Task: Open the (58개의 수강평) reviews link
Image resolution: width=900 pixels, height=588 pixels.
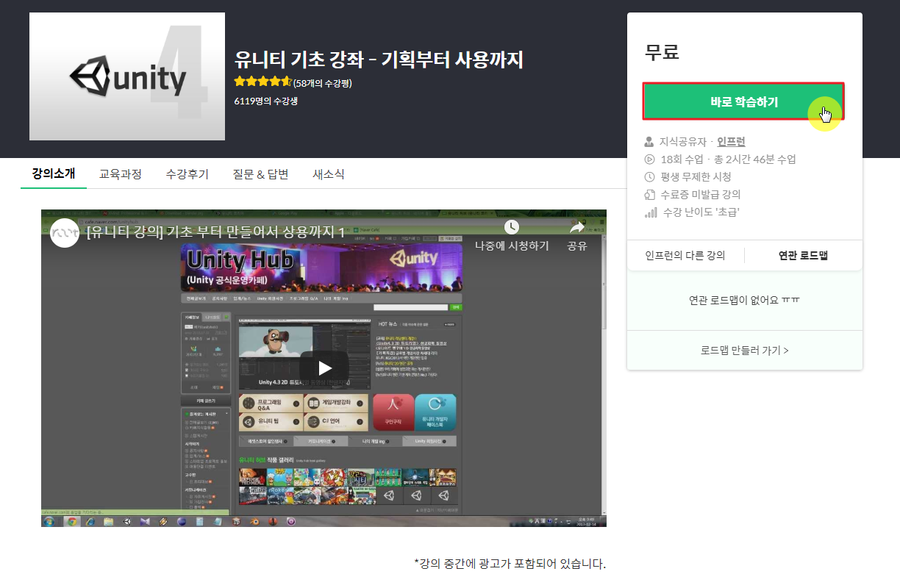Action: tap(322, 83)
